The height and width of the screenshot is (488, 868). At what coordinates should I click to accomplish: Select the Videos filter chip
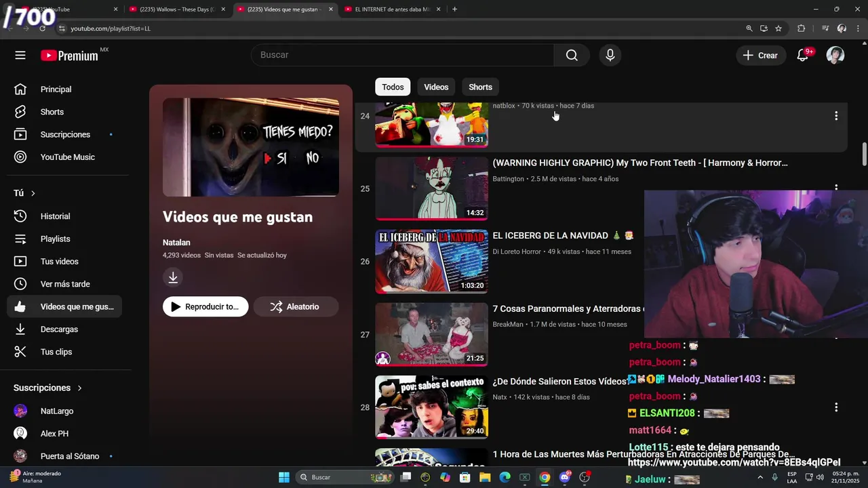click(436, 87)
